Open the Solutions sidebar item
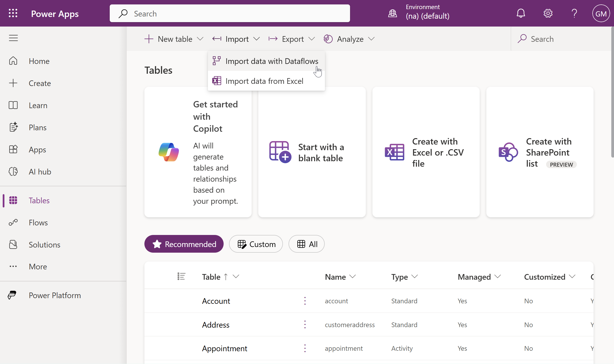614x364 pixels. (x=44, y=245)
